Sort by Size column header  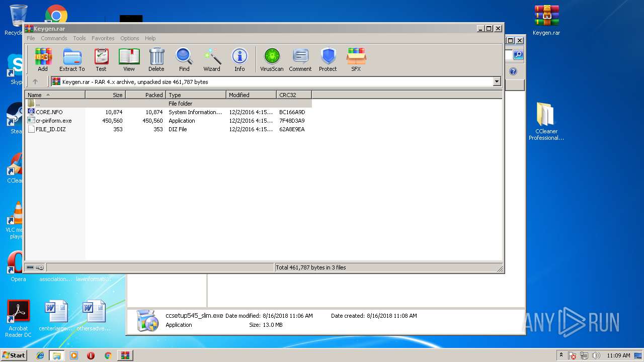coord(105,95)
